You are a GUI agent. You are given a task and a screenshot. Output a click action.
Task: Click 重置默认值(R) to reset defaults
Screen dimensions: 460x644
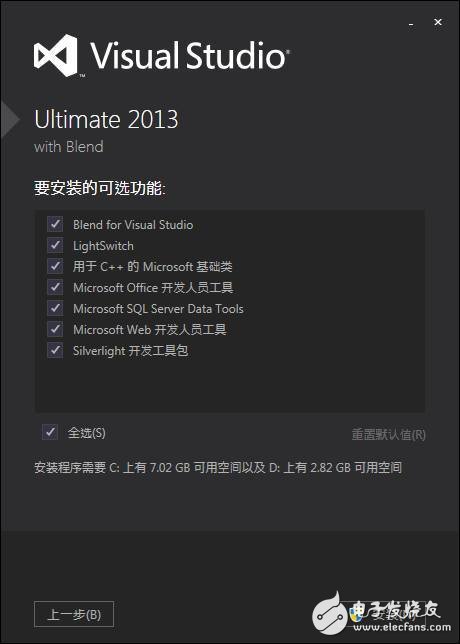coord(388,435)
